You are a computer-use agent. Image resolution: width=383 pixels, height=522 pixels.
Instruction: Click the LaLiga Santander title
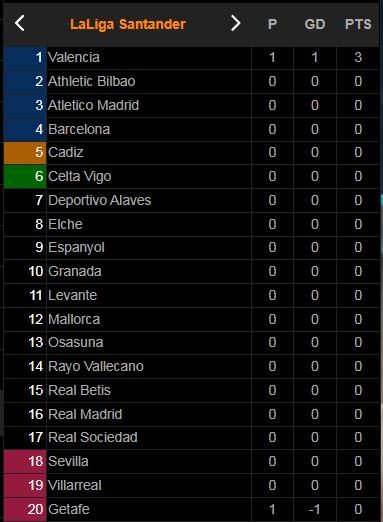128,24
